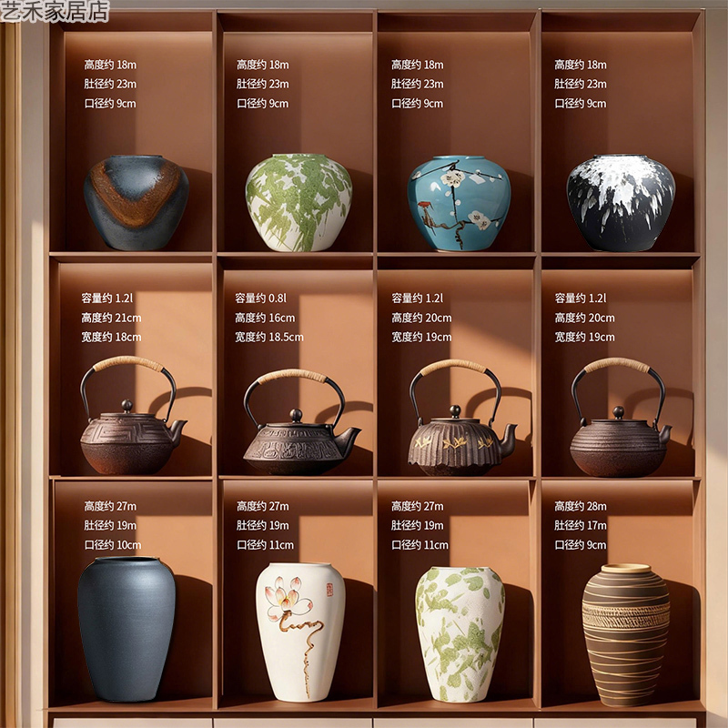The width and height of the screenshot is (728, 728).
Task: Choose the brown striped tall vase
Action: (625, 634)
